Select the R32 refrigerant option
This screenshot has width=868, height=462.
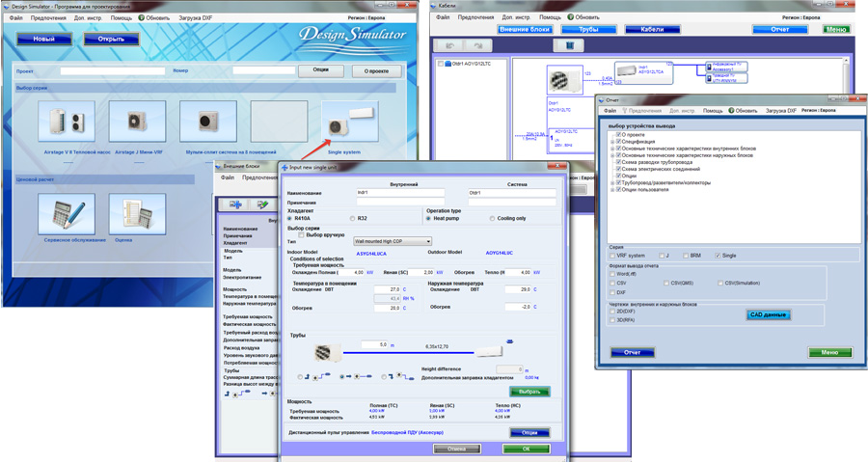(x=352, y=219)
